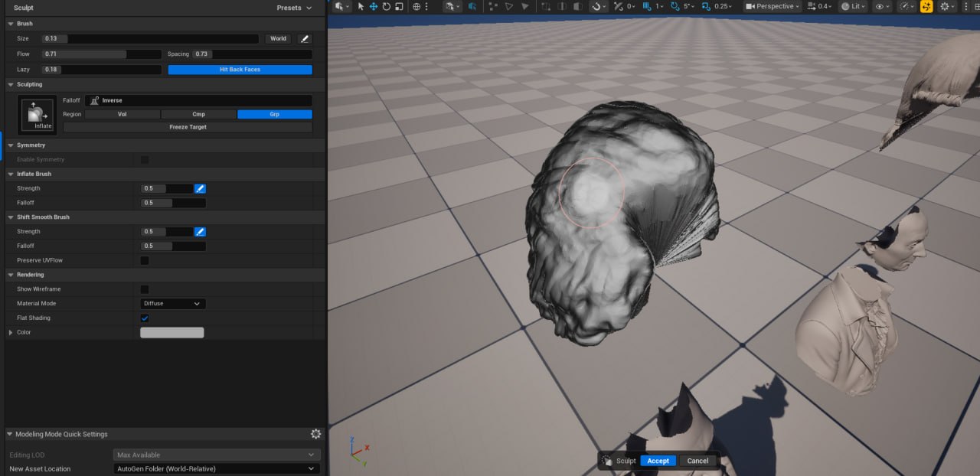The height and width of the screenshot is (476, 980).
Task: Toggle pen pressure for Shift Smooth Strength
Action: 200,231
